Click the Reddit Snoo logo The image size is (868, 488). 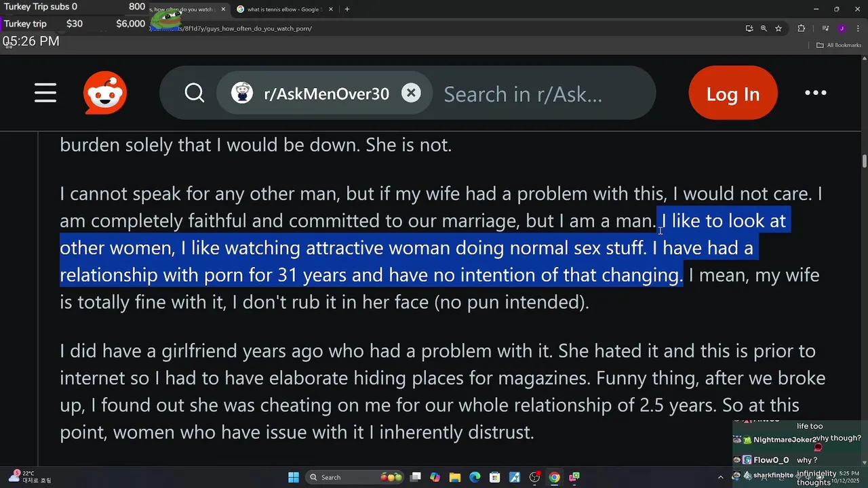[105, 93]
